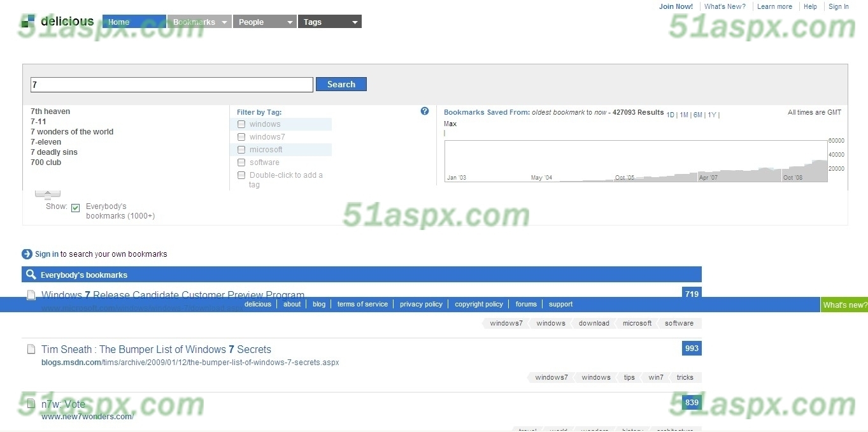Open the n7w: Vote bookmark title
868x432 pixels.
(63, 403)
